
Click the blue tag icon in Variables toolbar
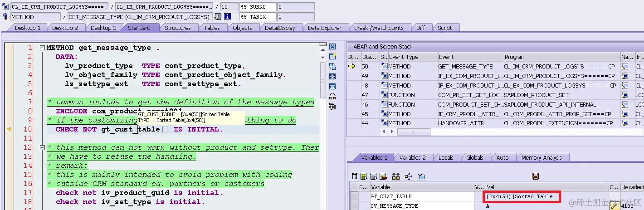point(421,176)
